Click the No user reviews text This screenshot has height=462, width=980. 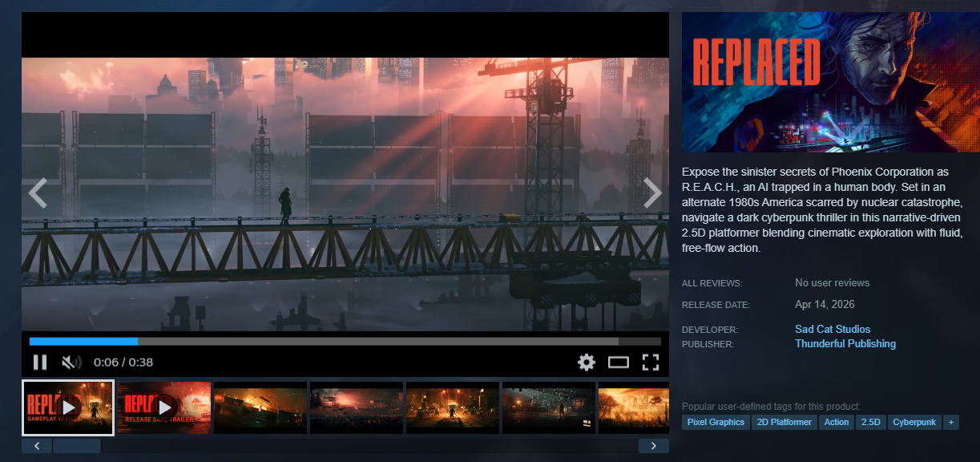[x=832, y=282]
